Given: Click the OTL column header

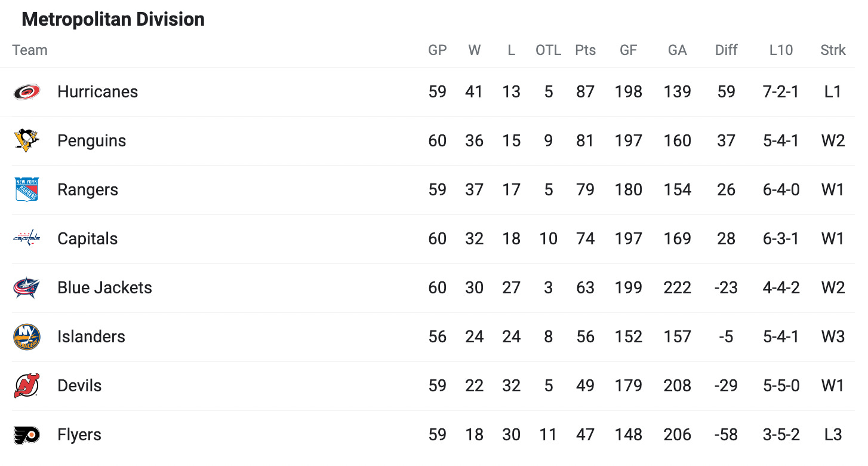Looking at the screenshot, I should [548, 50].
